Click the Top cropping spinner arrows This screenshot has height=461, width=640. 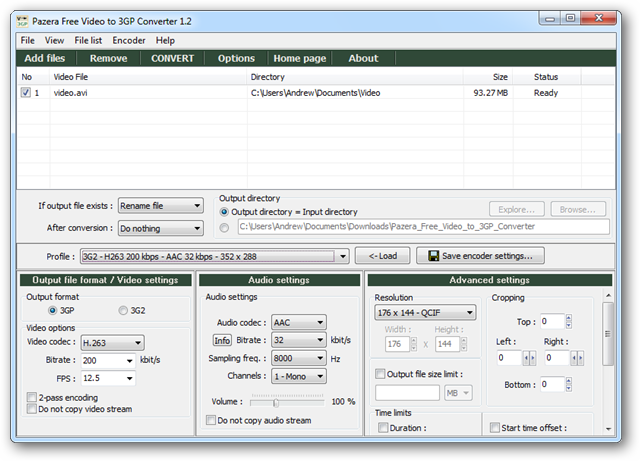tap(569, 322)
